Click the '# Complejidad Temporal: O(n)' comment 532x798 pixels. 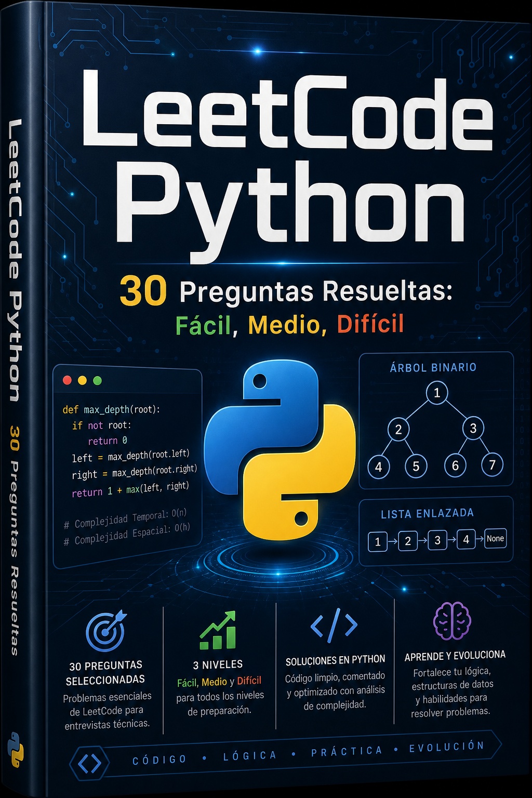(125, 518)
